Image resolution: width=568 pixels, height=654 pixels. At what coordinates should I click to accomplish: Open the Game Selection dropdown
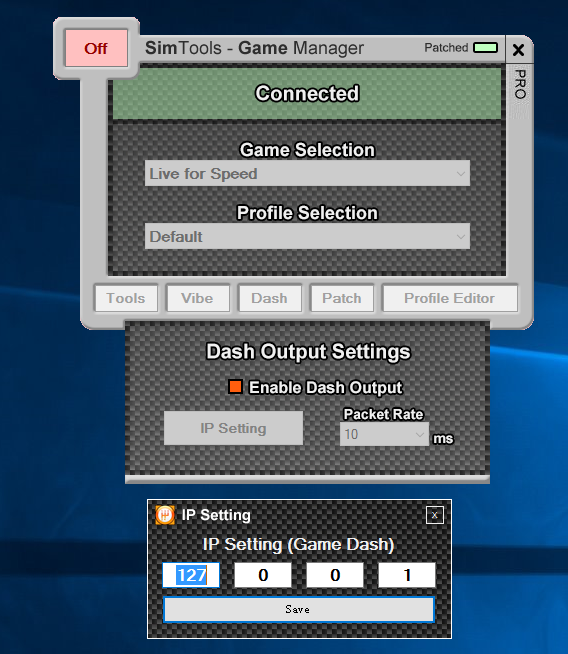pos(307,174)
